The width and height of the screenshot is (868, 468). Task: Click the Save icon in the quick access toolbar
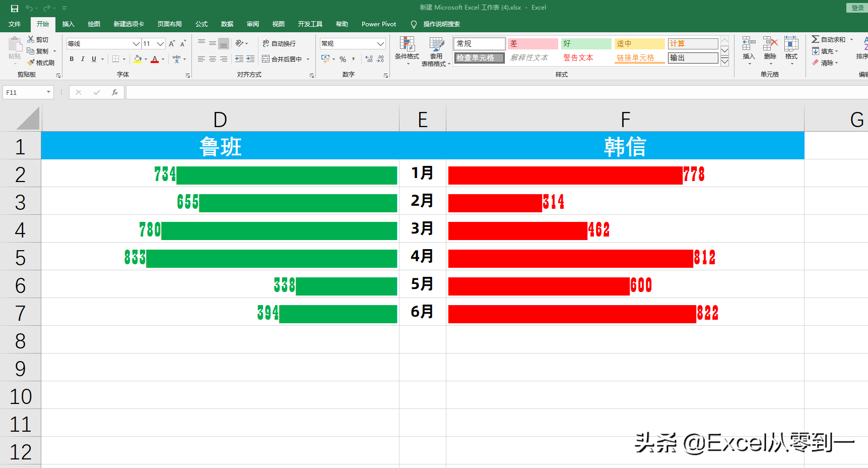pyautogui.click(x=15, y=8)
